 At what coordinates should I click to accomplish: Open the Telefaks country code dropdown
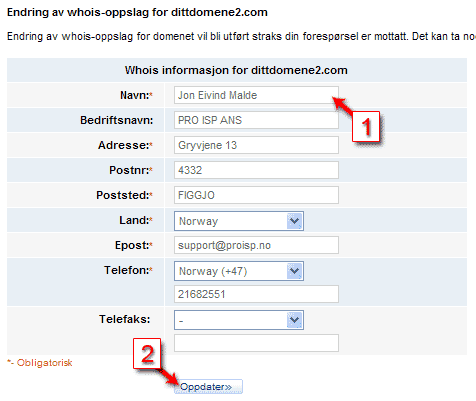point(239,320)
